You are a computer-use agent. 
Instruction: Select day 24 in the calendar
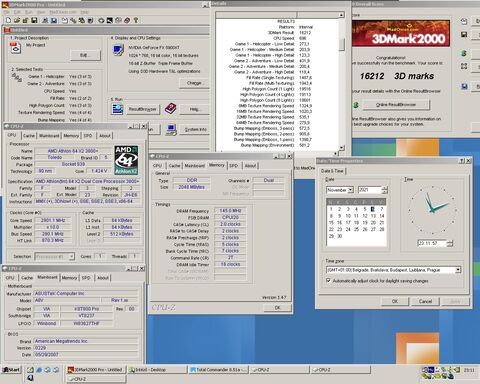click(348, 229)
